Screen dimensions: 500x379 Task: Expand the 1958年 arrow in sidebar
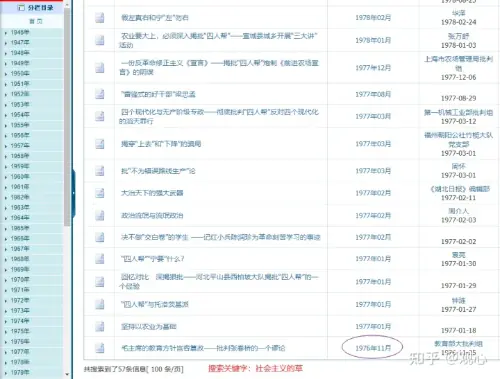tap(6, 156)
